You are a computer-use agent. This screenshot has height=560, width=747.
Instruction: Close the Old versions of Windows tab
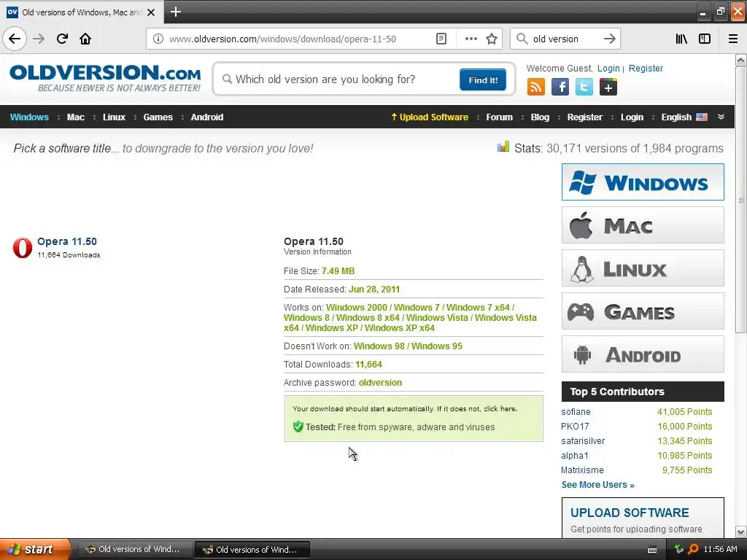coord(151,12)
